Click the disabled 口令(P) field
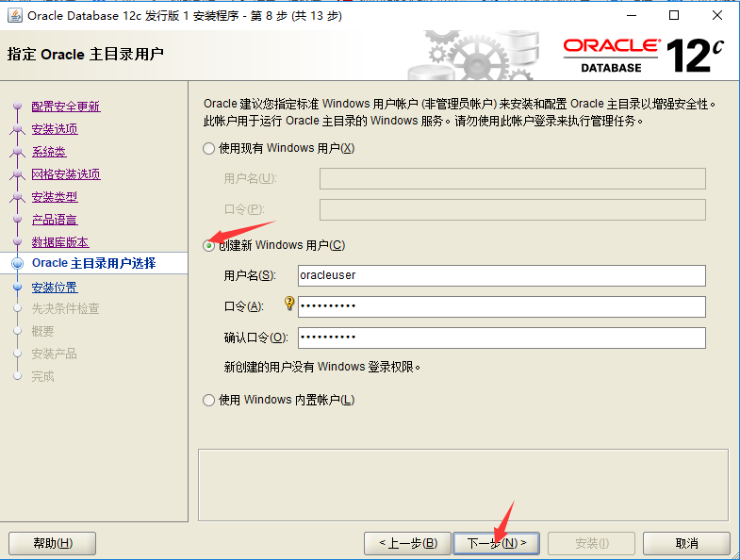This screenshot has width=740, height=560. (513, 209)
